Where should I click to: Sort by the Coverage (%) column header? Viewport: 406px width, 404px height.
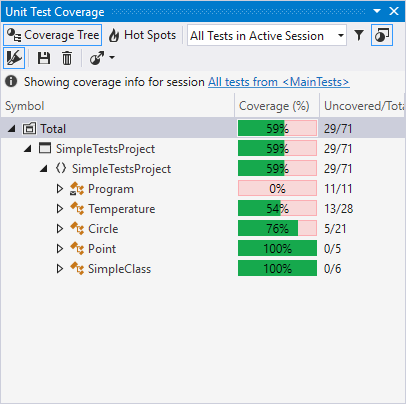[274, 106]
